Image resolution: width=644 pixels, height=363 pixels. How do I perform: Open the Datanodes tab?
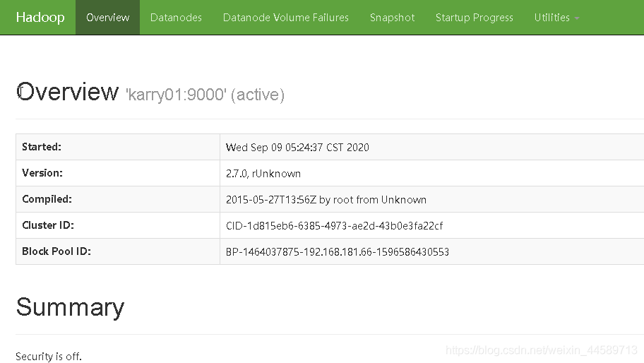click(176, 17)
